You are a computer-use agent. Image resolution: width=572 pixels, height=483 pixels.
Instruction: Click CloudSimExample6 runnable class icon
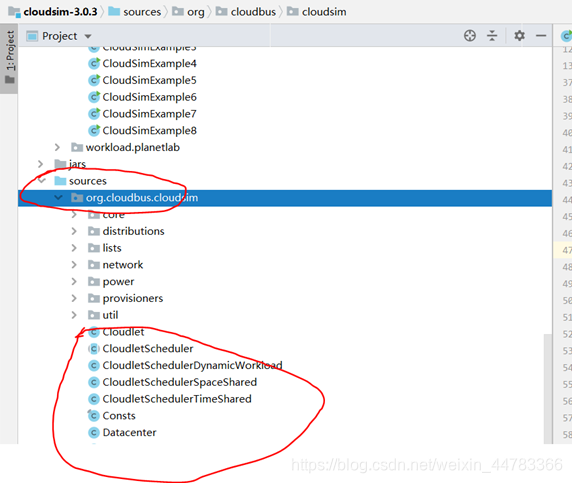[94, 97]
